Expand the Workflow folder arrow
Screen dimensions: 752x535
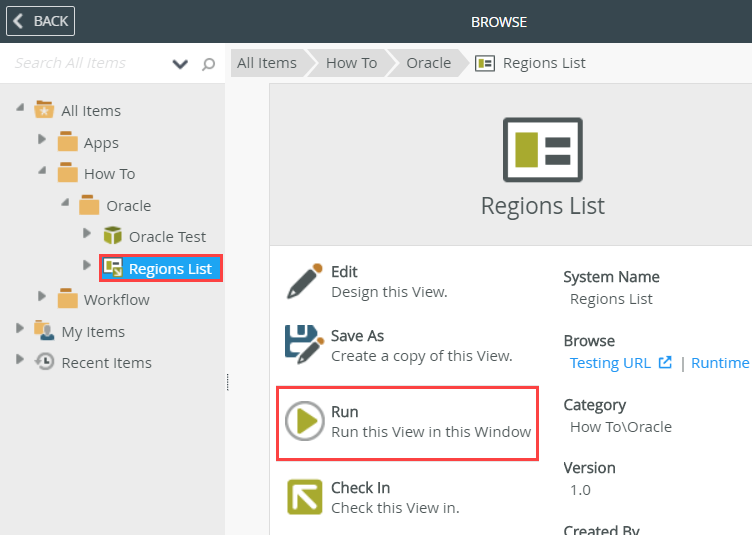click(x=42, y=296)
